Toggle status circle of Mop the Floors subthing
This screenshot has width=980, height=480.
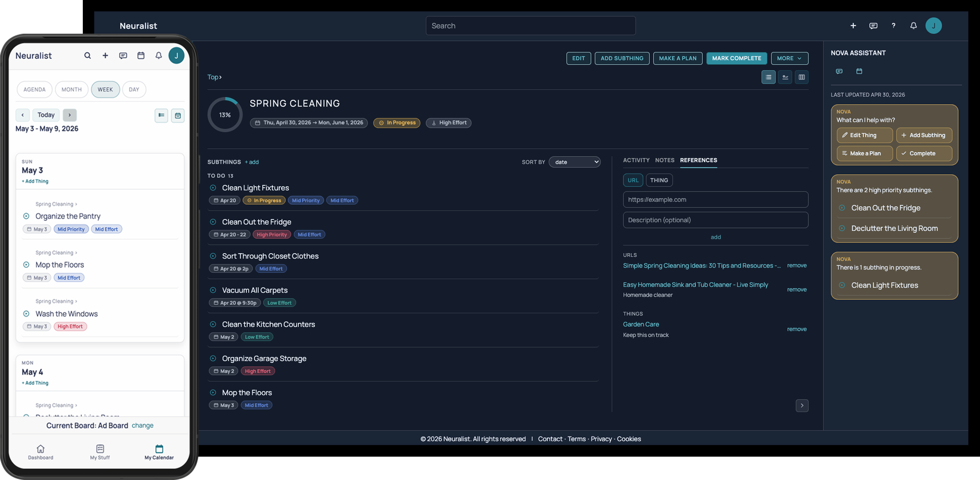(x=213, y=392)
